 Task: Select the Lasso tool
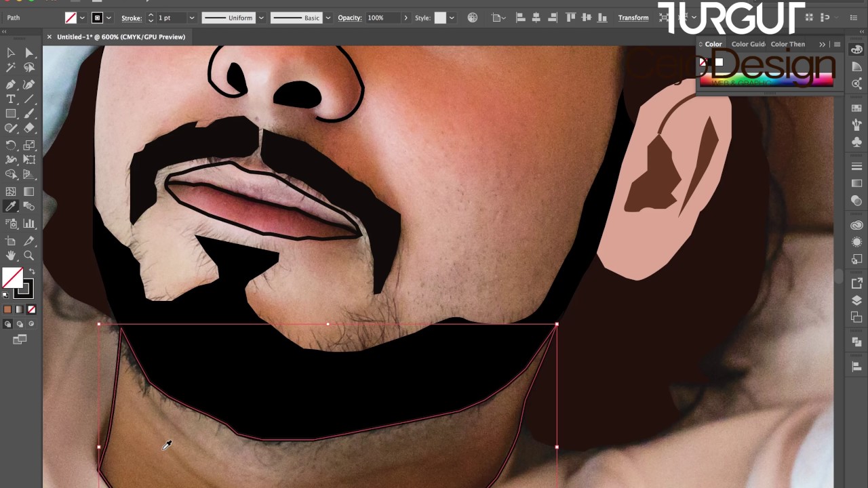click(29, 68)
